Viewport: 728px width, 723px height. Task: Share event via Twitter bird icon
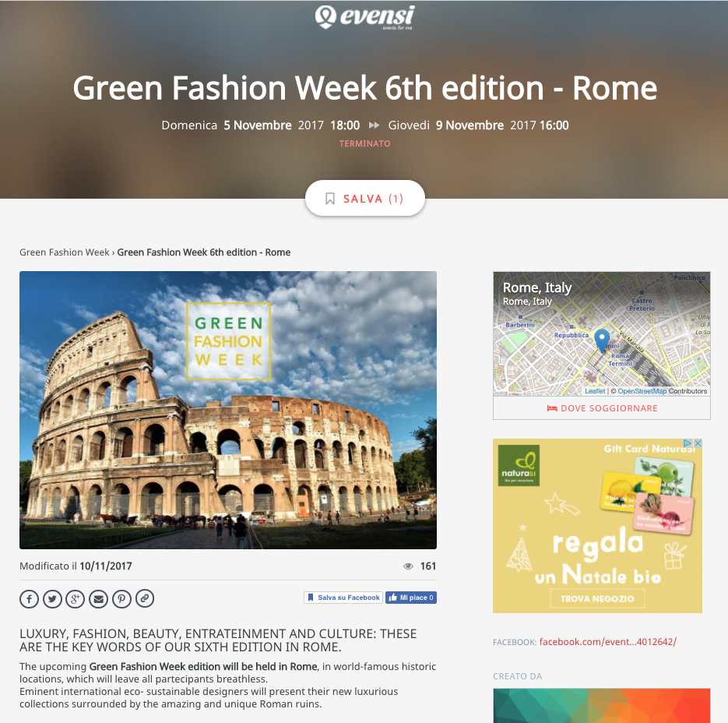tap(52, 598)
